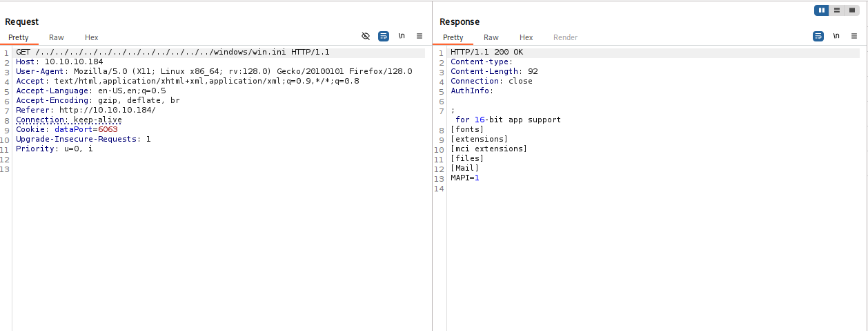Switch Response view to Pretty tab

453,37
